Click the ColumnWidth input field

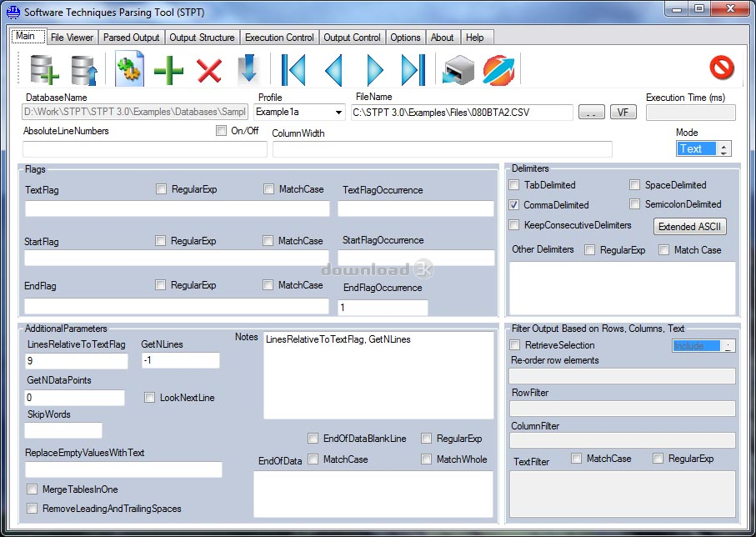(442, 149)
